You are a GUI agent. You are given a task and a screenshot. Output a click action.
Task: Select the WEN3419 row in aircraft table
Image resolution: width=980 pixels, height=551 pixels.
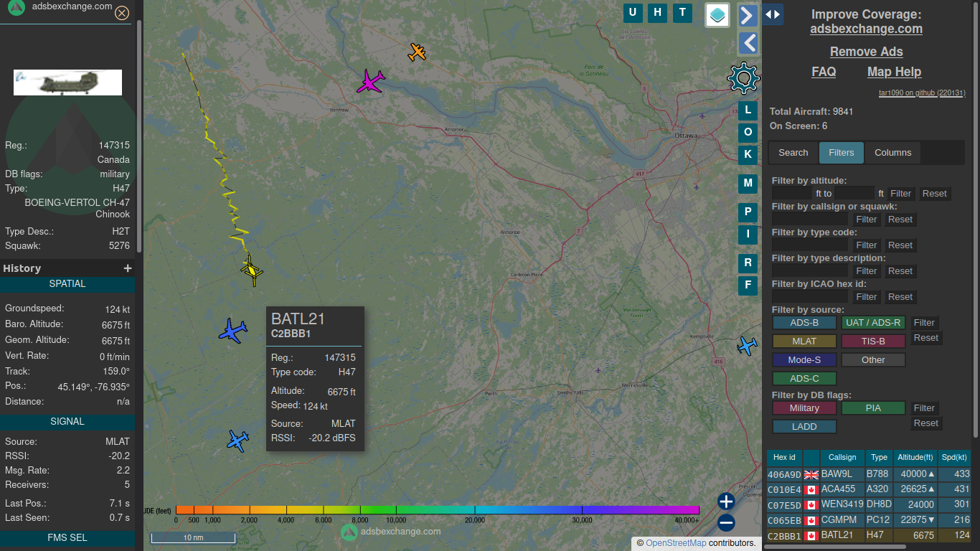coord(868,505)
